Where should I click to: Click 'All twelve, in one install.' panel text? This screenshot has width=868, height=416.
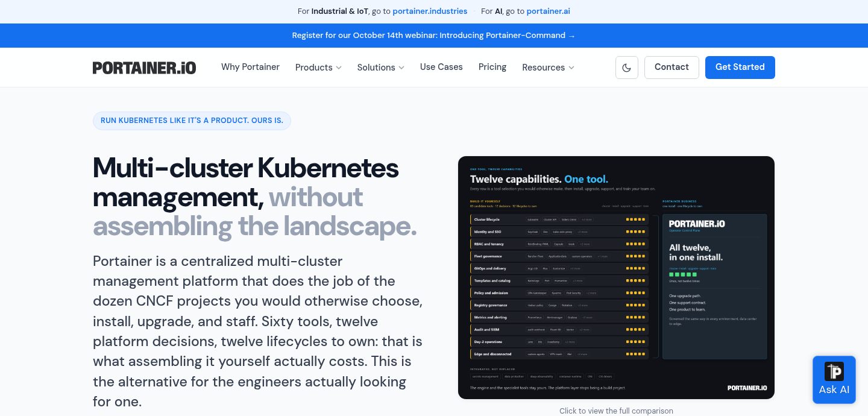[x=696, y=252]
